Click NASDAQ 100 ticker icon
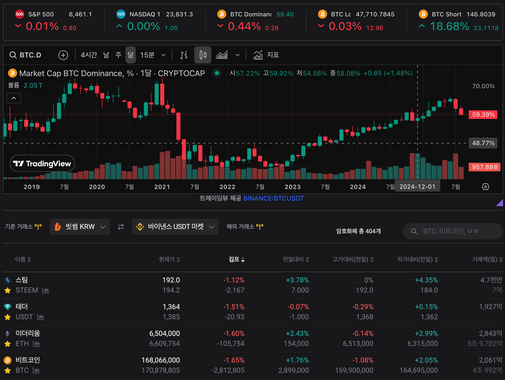 [121, 14]
